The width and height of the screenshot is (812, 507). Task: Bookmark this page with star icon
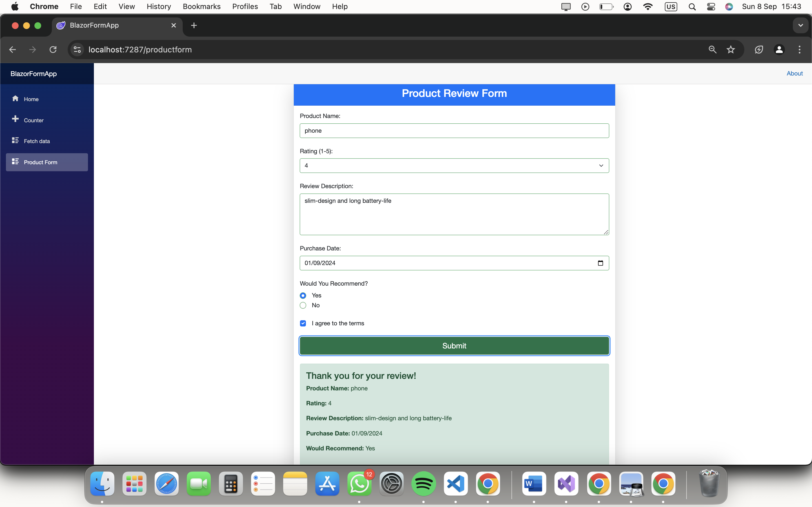[x=731, y=50]
